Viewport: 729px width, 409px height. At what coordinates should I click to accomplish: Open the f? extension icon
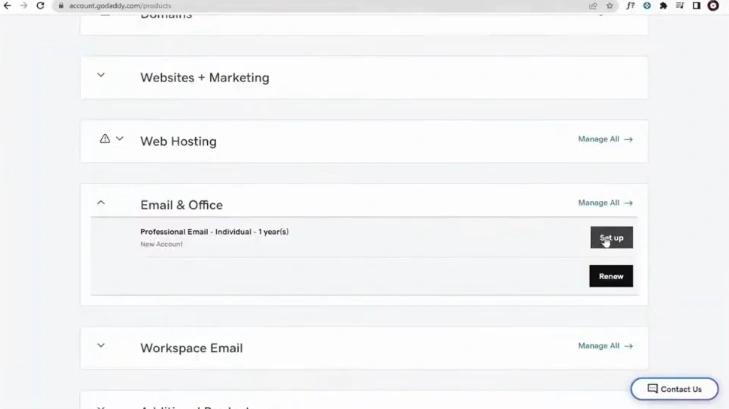tap(630, 6)
